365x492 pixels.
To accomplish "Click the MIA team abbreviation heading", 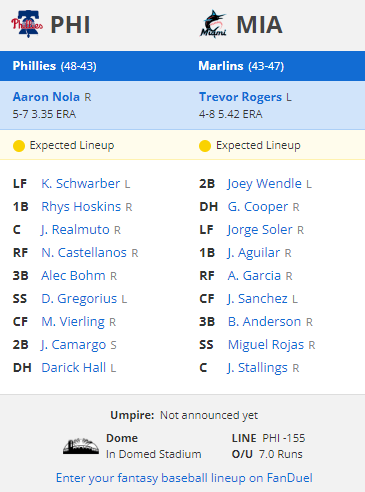I will [x=260, y=25].
